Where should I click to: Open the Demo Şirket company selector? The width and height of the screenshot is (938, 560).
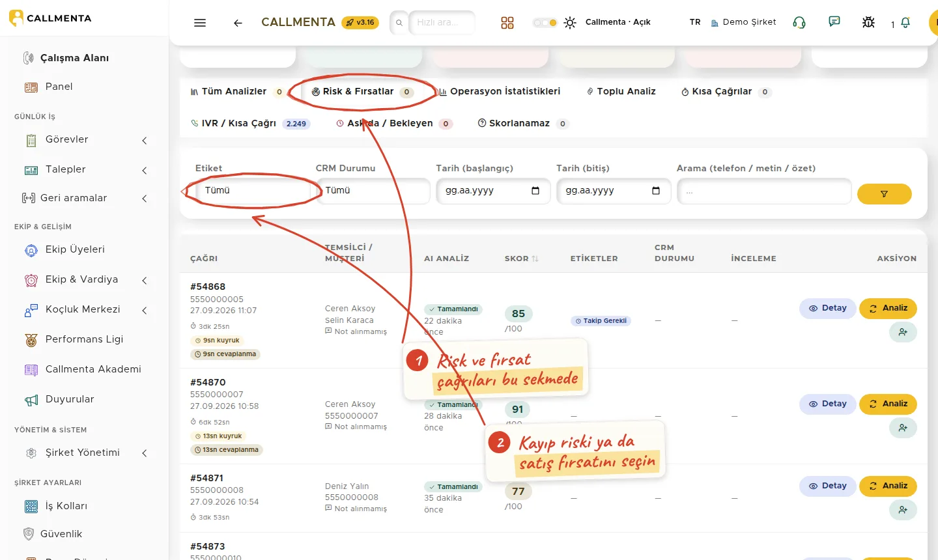[743, 22]
